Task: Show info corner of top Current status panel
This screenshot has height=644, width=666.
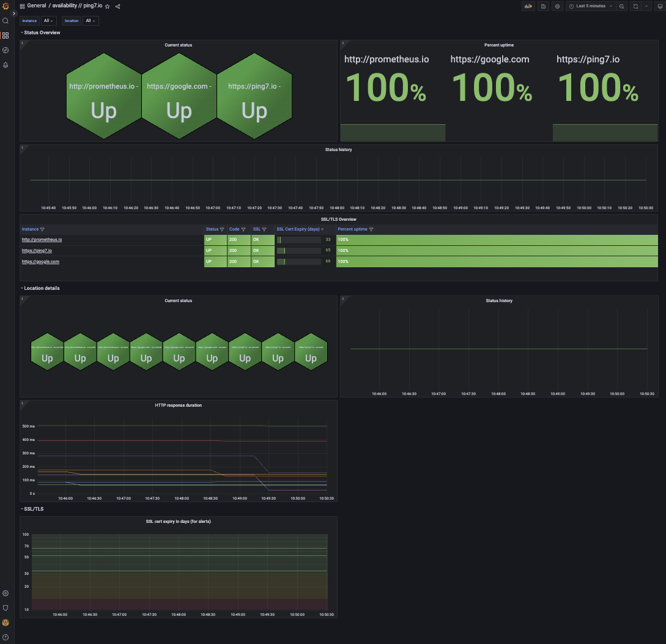Action: pyautogui.click(x=22, y=42)
